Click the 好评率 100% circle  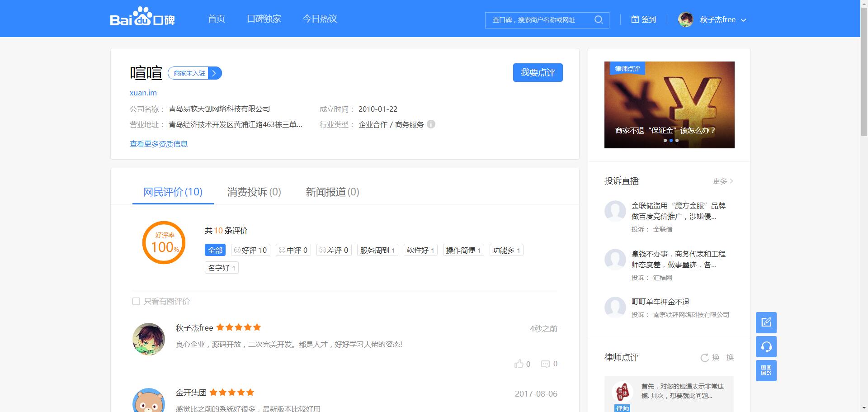[164, 242]
